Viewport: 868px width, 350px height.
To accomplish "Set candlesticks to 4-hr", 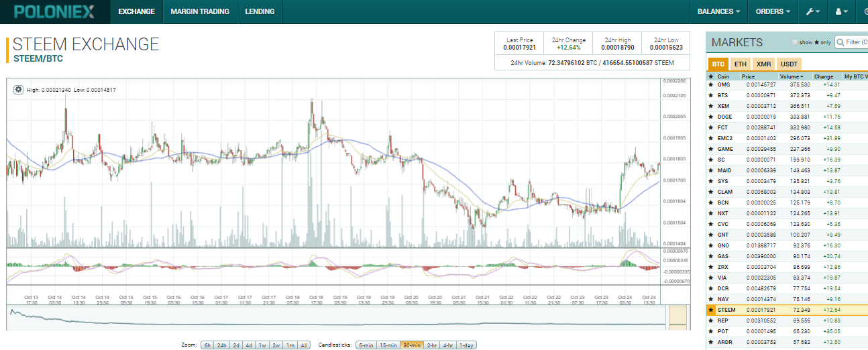I will tap(449, 345).
